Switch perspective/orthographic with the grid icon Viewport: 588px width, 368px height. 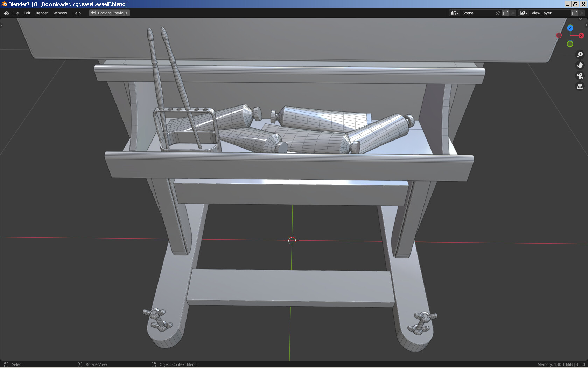tap(580, 86)
